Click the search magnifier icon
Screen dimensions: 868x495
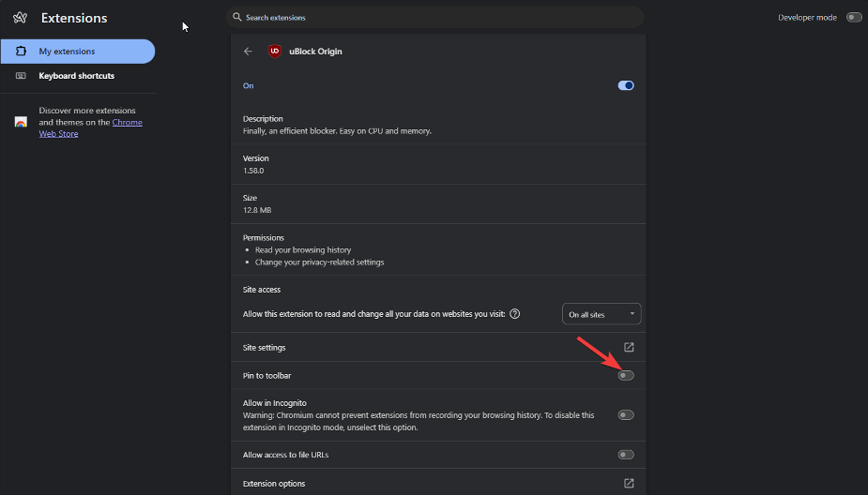pyautogui.click(x=236, y=17)
